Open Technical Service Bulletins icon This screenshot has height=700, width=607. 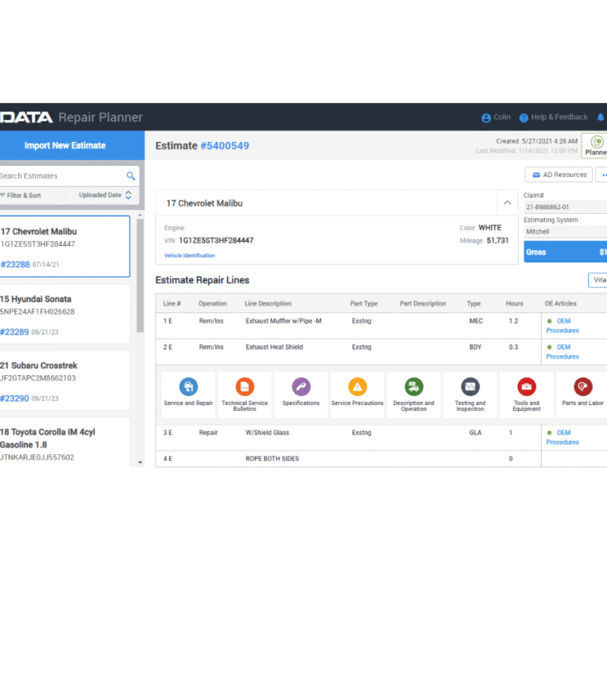click(245, 387)
